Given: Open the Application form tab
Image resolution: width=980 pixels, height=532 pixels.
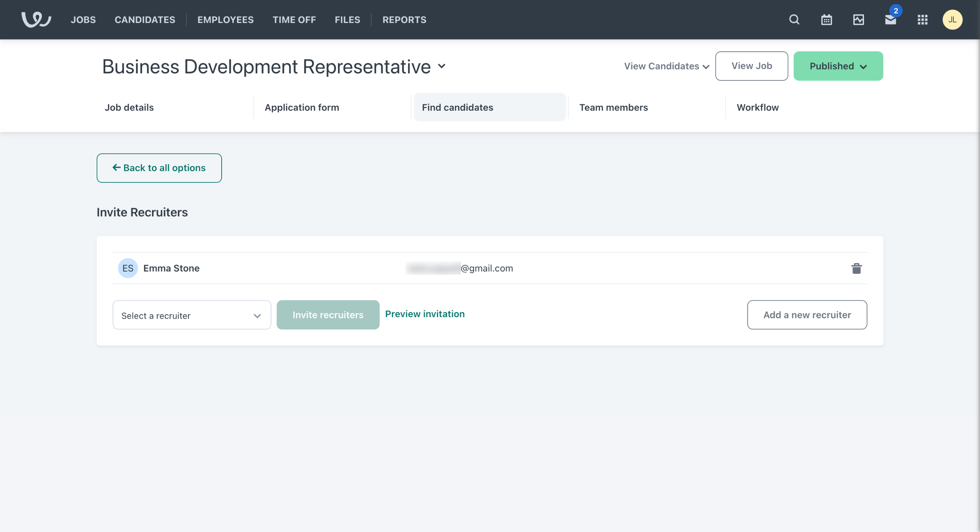Looking at the screenshot, I should pos(302,108).
